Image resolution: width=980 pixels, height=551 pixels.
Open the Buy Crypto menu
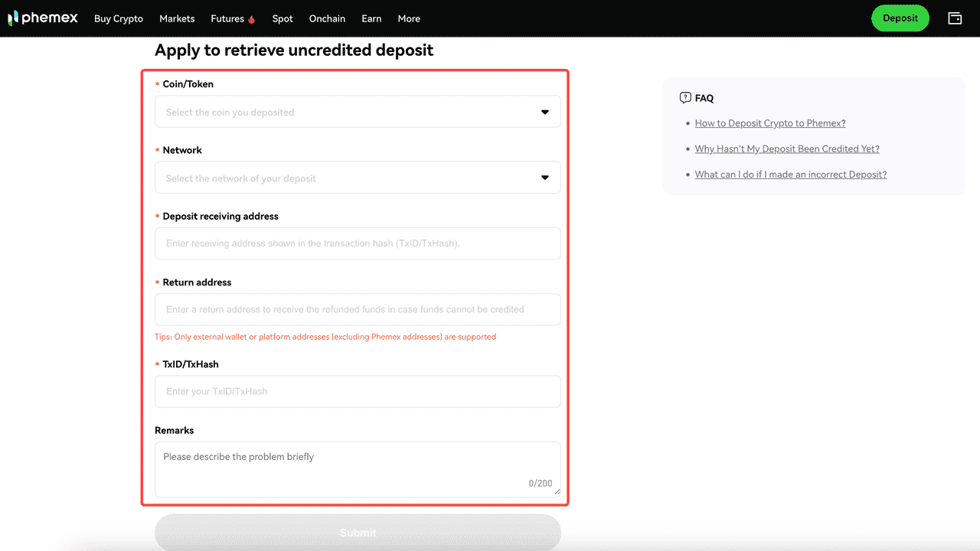point(119,18)
